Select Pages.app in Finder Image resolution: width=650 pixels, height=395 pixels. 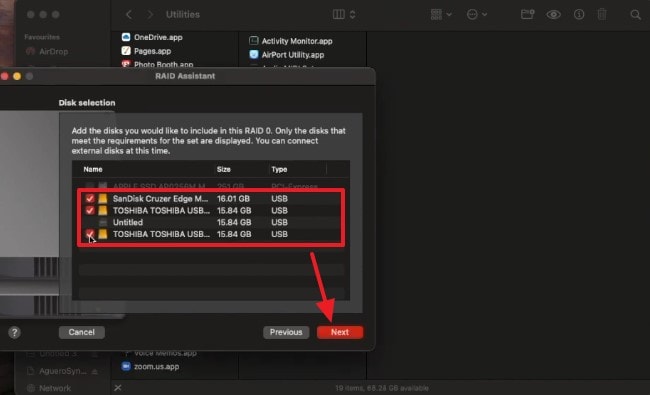click(x=152, y=51)
